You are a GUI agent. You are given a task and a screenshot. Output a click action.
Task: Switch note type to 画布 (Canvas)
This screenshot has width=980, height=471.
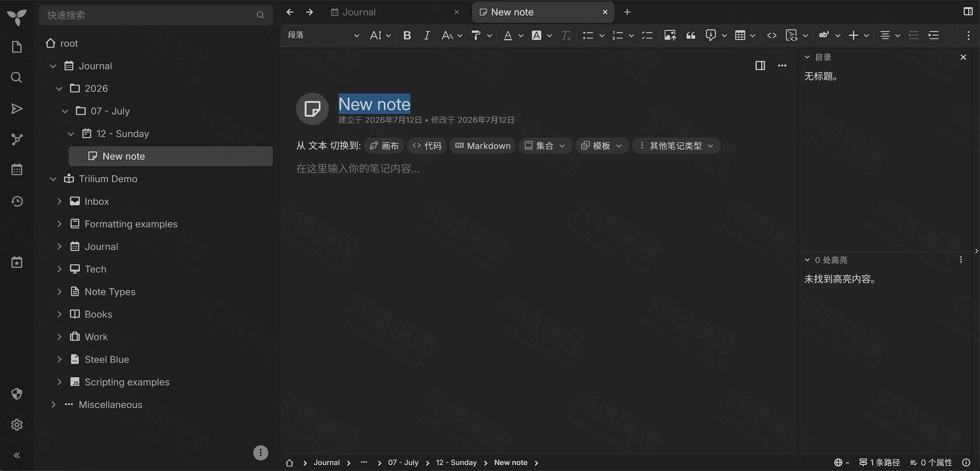tap(384, 146)
